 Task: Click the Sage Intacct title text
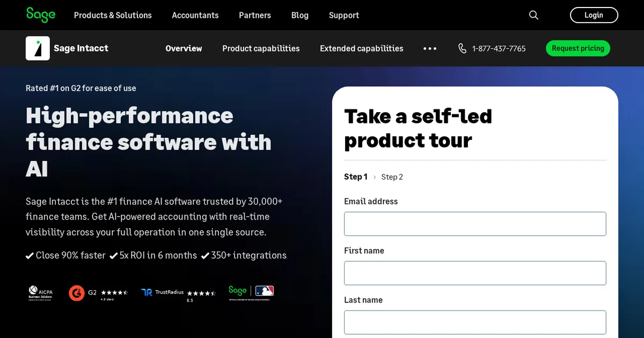click(x=81, y=48)
